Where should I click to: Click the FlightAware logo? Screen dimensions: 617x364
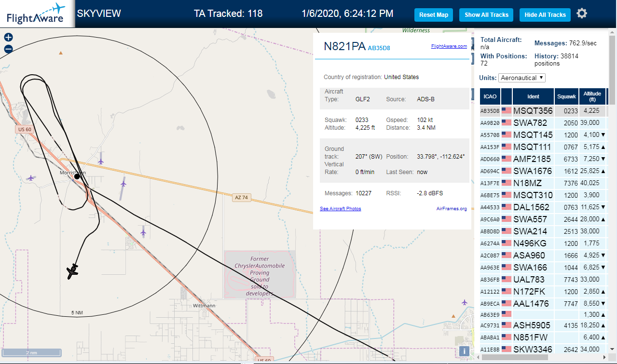pyautogui.click(x=36, y=13)
